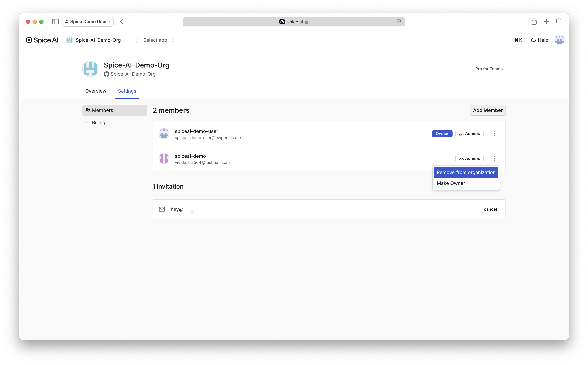Expand the Spice-AI-Demo-Org organization switcher
Screen dimensions: 588x365
(128, 40)
